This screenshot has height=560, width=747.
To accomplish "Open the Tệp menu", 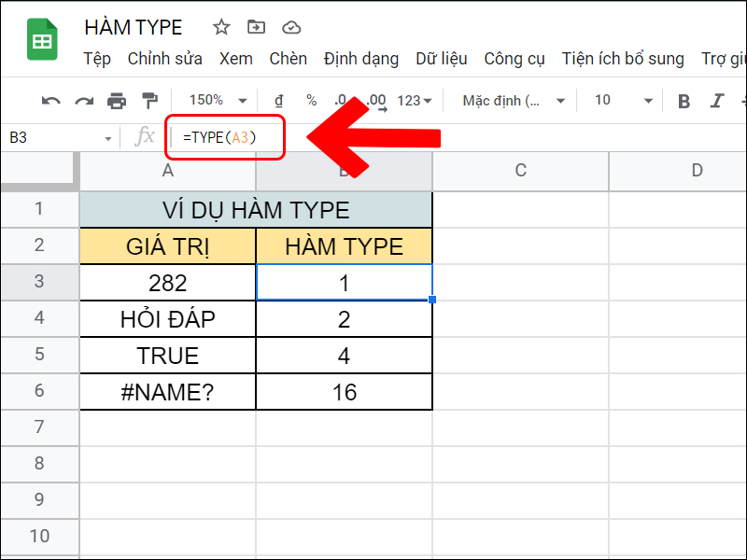I will [x=97, y=59].
